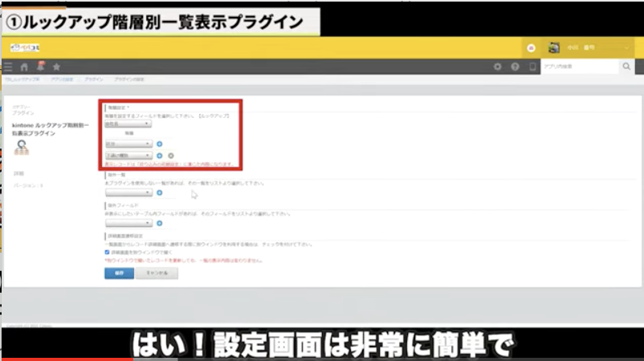This screenshot has height=361, width=644.
Task: Remove second hierarchy row with gray X
Action: [x=171, y=156]
